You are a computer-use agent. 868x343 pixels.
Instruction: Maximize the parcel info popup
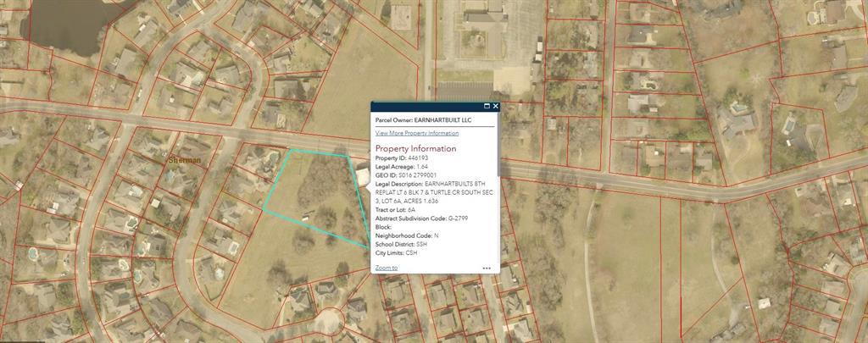487,107
